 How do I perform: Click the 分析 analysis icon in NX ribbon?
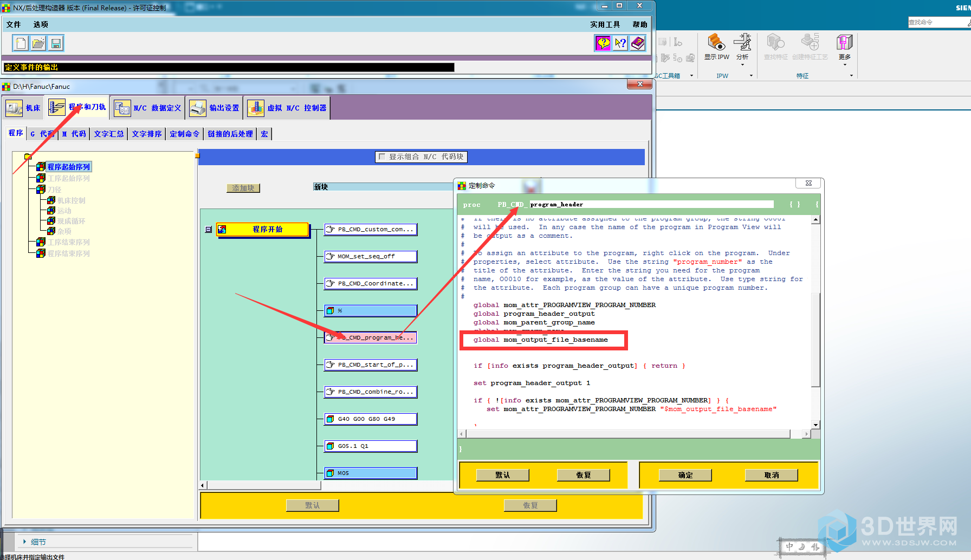[x=742, y=42]
